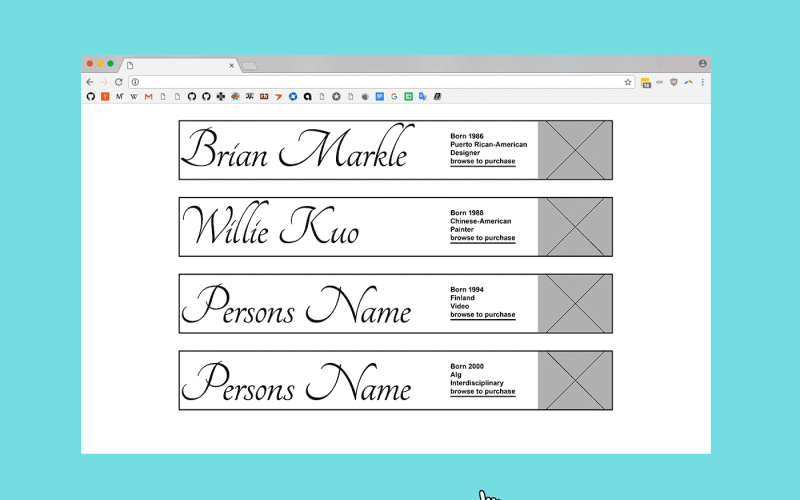Image resolution: width=800 pixels, height=500 pixels.
Task: Open placeholder image in the Finland artist card
Action: click(x=575, y=304)
